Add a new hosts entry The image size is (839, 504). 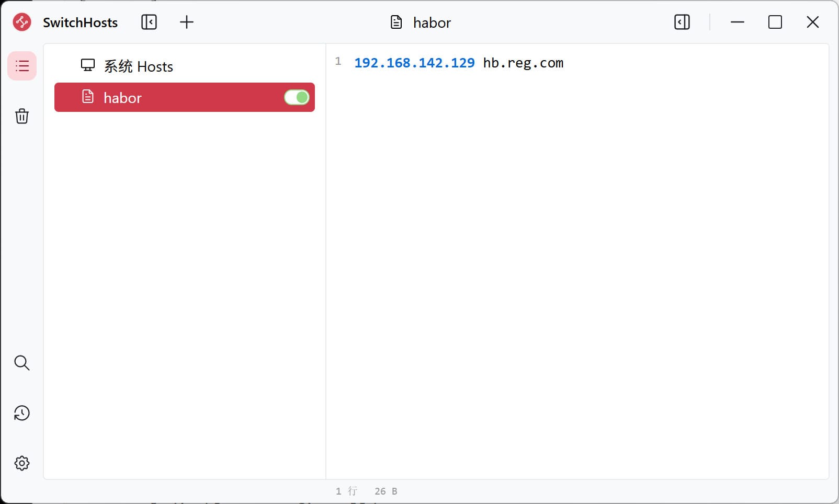point(187,22)
